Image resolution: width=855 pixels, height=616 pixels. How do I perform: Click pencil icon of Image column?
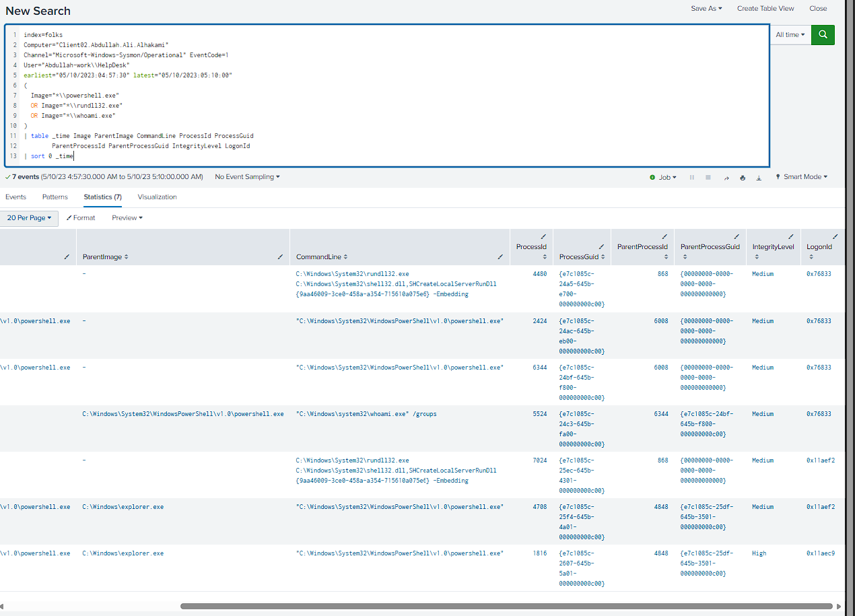click(66, 257)
